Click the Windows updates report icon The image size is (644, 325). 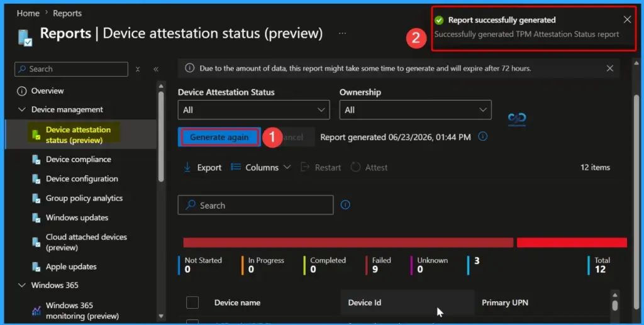[36, 218]
